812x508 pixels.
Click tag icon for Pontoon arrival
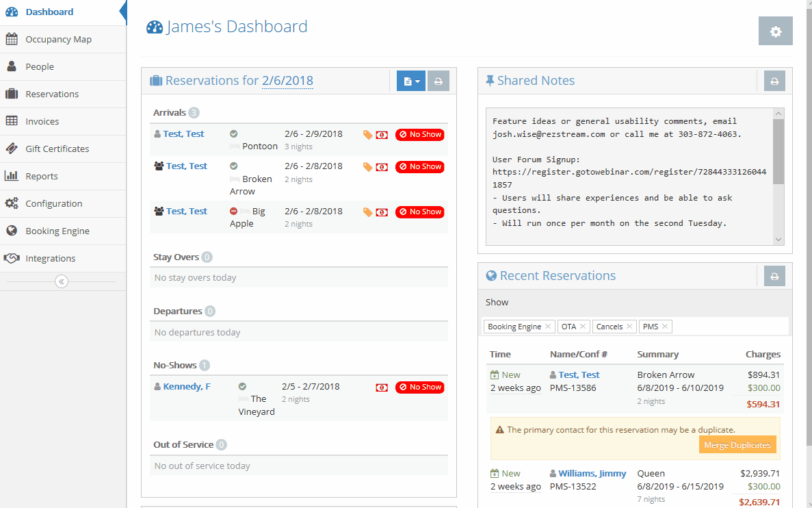click(x=367, y=135)
